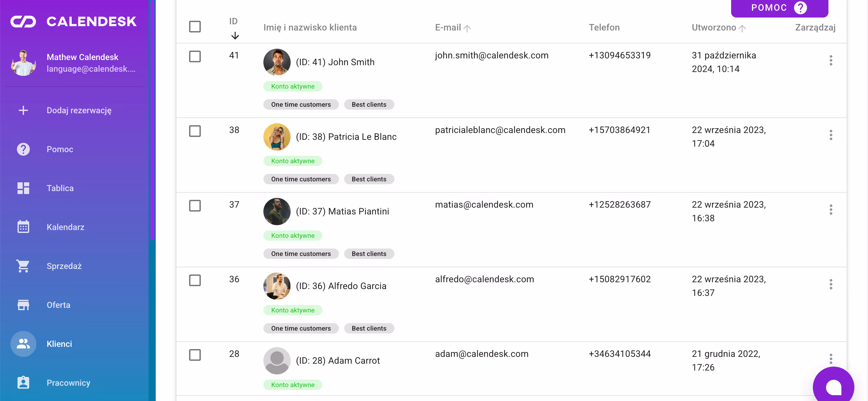
Task: Click the Pracownicy badge icon
Action: pyautogui.click(x=23, y=383)
